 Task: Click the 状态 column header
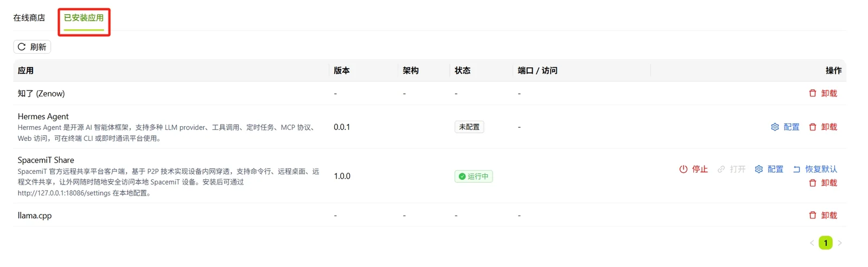coord(463,70)
